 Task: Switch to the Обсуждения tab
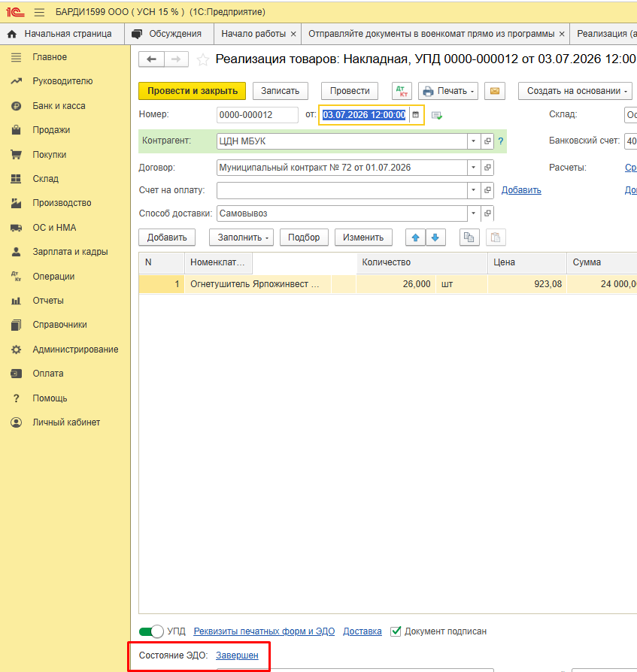coord(169,34)
